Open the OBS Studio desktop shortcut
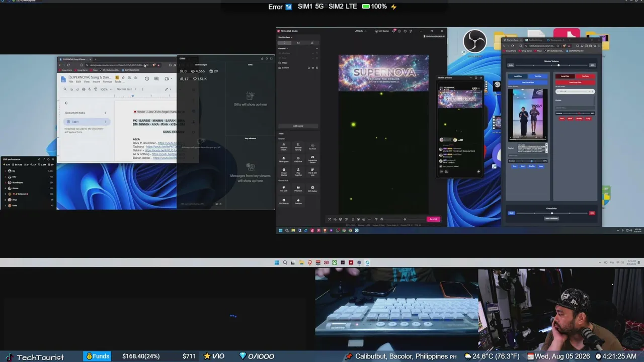This screenshot has width=644, height=362. 474,42
